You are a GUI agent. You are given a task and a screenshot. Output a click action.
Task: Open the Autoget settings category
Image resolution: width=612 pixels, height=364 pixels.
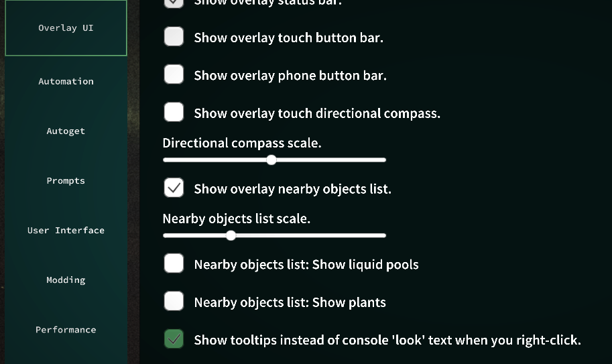(66, 131)
